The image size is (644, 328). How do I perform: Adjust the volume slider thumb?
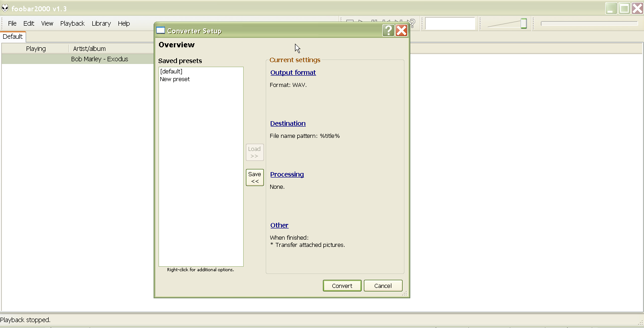coord(523,23)
